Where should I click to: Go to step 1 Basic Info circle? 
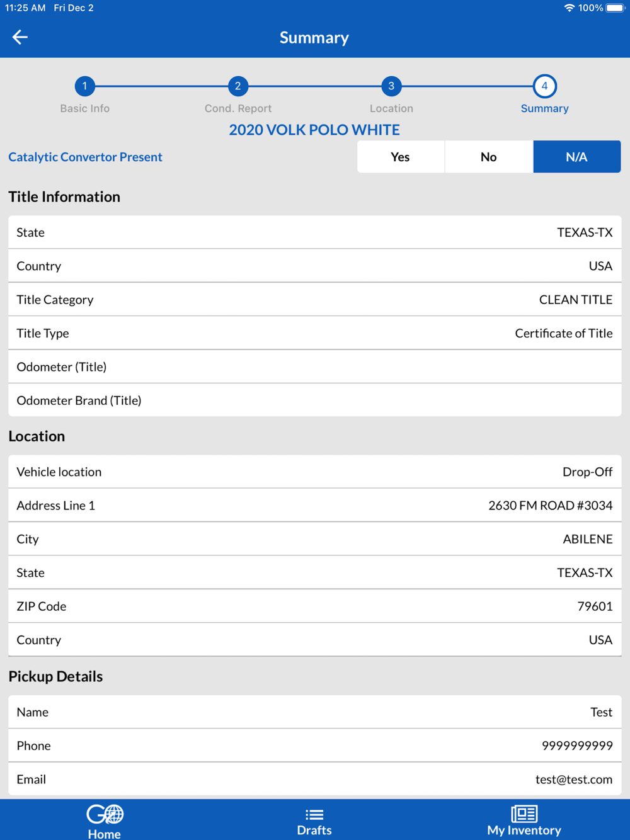(84, 86)
